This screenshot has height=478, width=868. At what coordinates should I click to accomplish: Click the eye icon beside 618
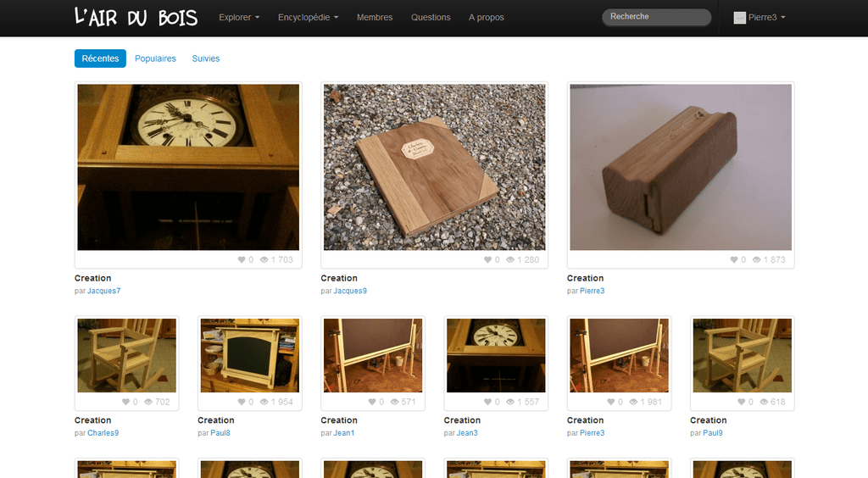pyautogui.click(x=764, y=402)
